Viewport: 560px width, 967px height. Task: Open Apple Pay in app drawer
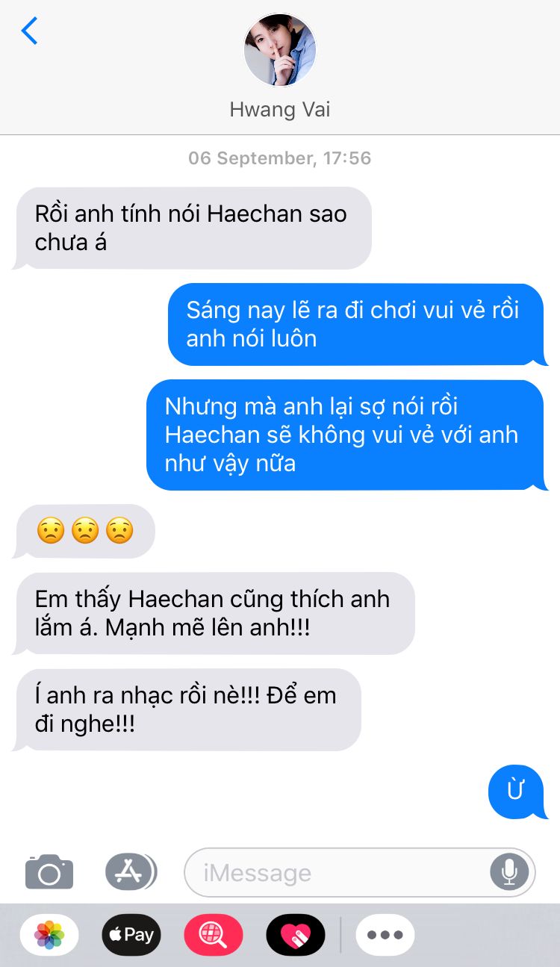(x=131, y=934)
